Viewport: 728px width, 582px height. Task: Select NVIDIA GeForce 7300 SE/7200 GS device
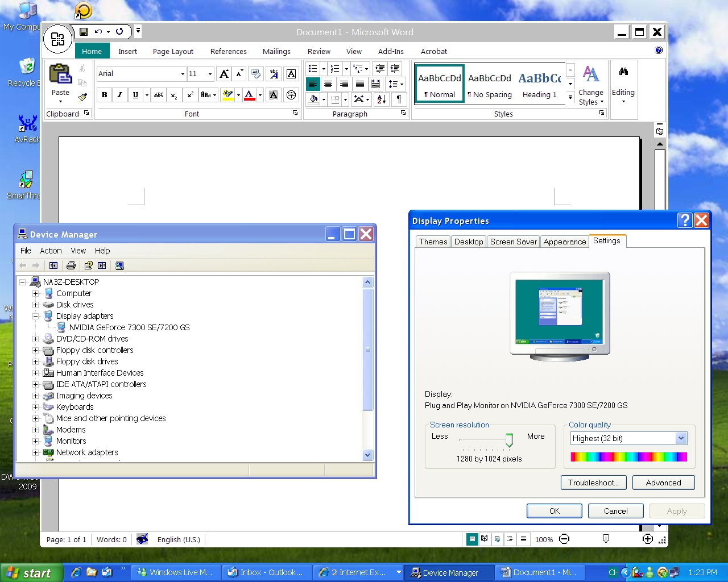point(129,327)
